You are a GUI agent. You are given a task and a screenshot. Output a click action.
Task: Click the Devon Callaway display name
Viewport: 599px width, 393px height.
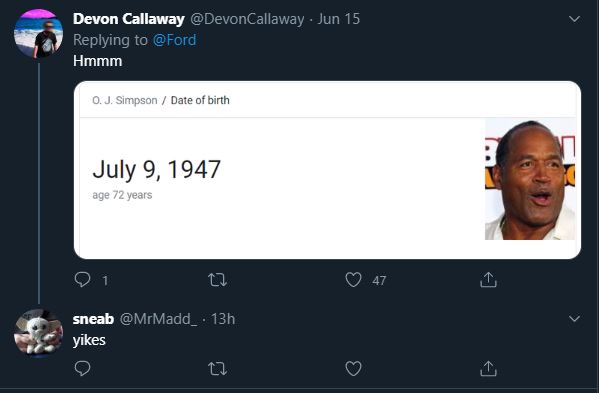point(129,19)
